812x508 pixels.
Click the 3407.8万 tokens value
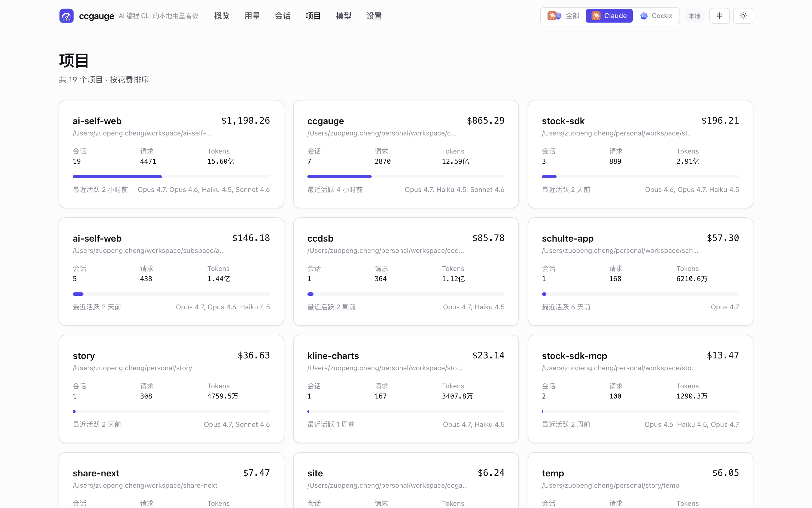tap(457, 396)
